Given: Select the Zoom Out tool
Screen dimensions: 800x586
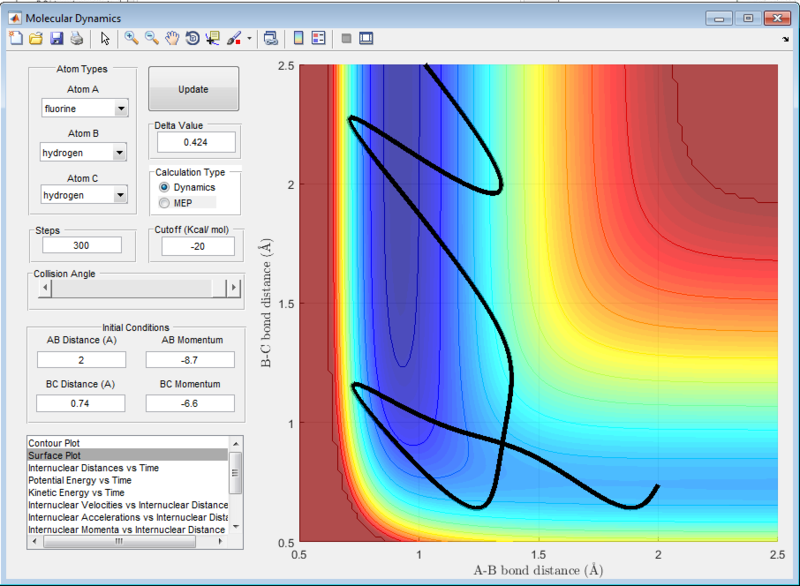Looking at the screenshot, I should coord(151,38).
